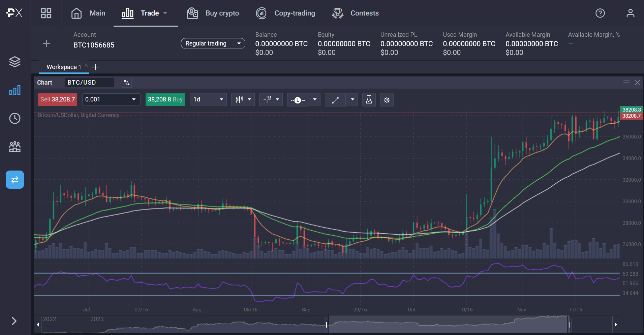Click the BTC/USD symbol input field
This screenshot has height=335, width=644.
(x=89, y=83)
